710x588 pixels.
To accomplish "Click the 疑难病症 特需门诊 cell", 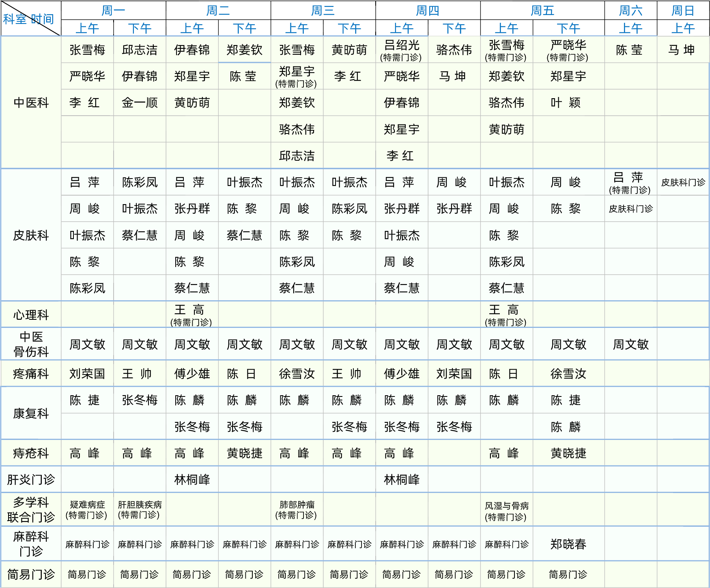I will click(87, 510).
